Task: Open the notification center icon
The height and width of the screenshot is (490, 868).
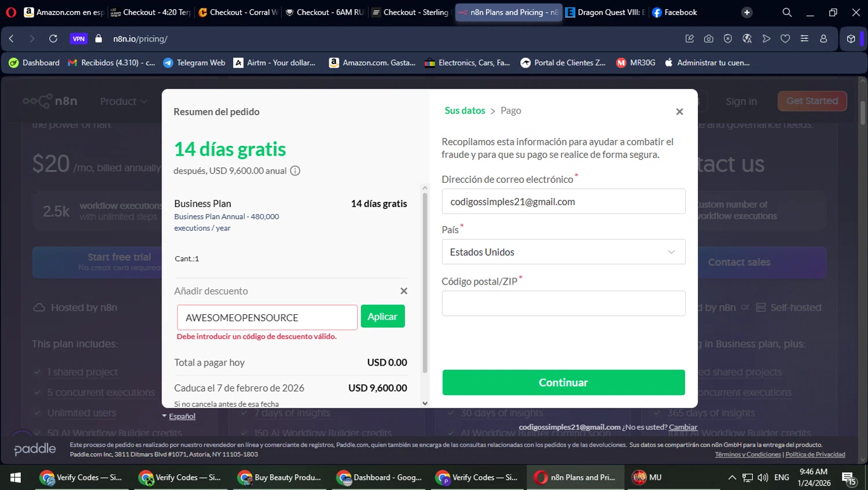Action: pyautogui.click(x=849, y=478)
